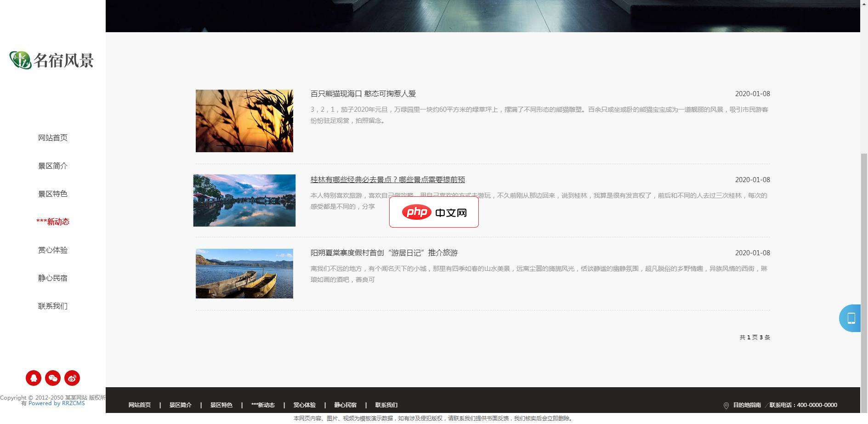Viewport: 868px width, 424px height.
Task: Select 静心民宿 in the sidebar menu
Action: coord(53,278)
